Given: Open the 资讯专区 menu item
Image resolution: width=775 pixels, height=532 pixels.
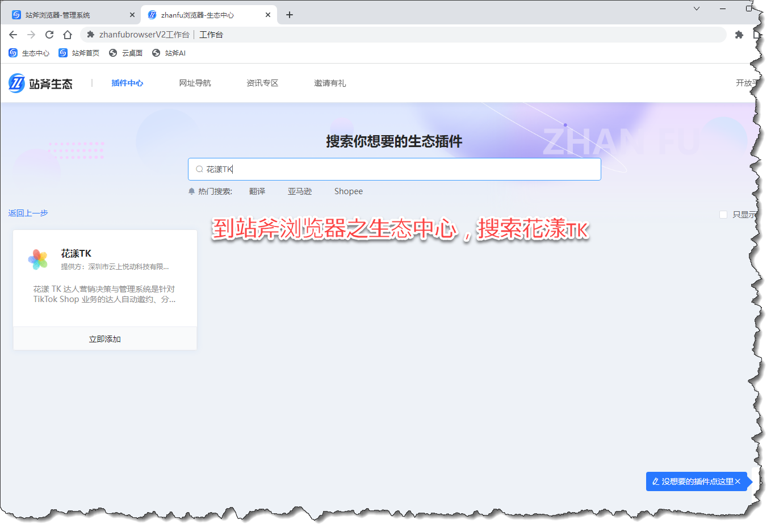Looking at the screenshot, I should [262, 83].
